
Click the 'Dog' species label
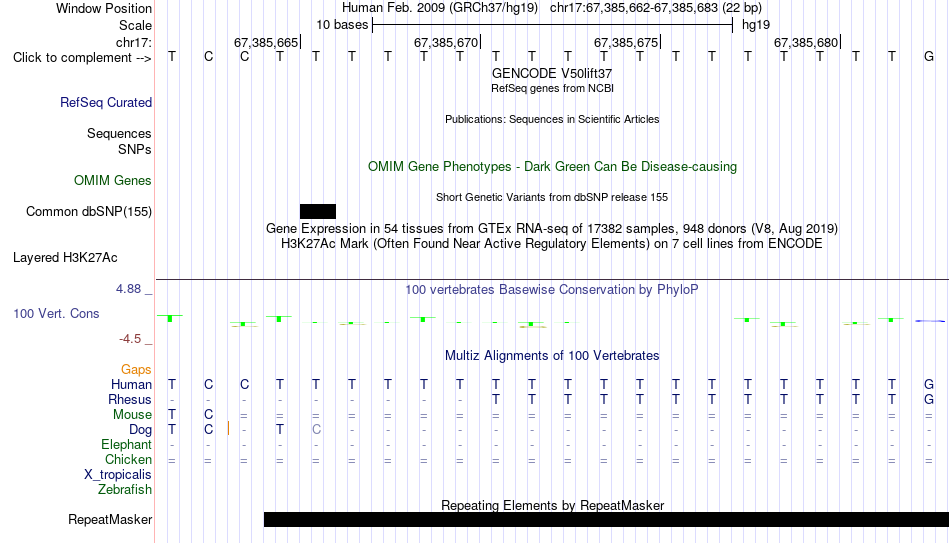141,430
